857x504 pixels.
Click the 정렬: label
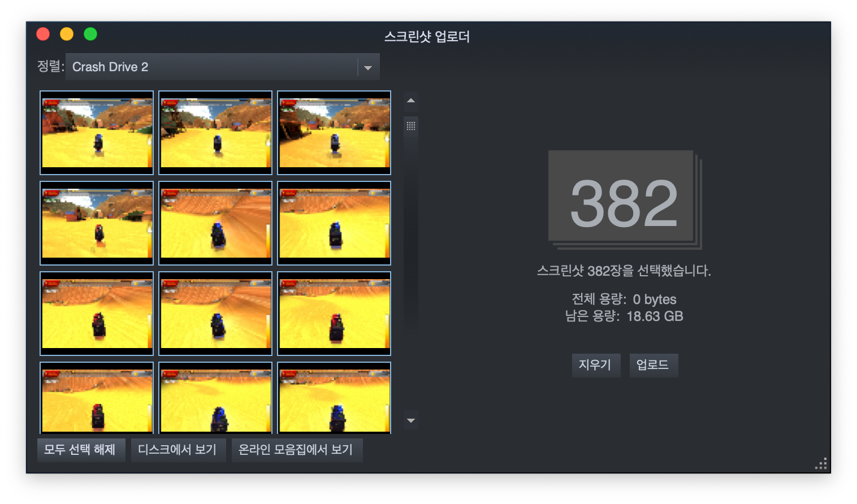51,67
